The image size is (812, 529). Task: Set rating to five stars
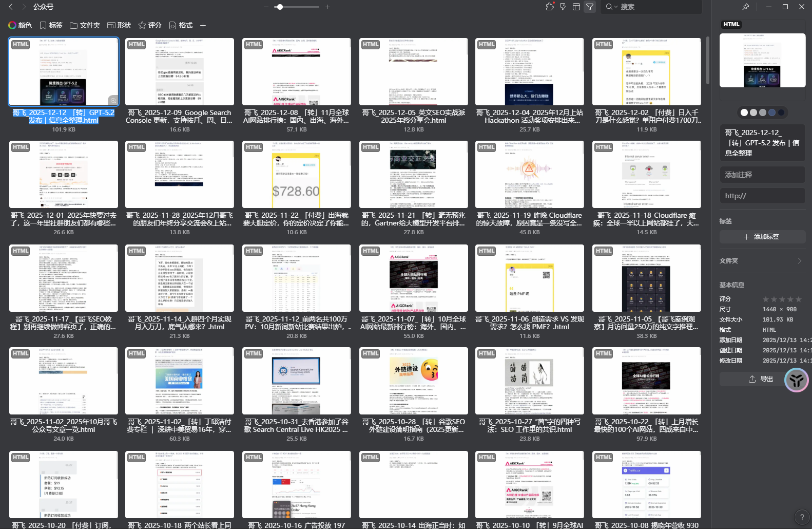coord(798,299)
